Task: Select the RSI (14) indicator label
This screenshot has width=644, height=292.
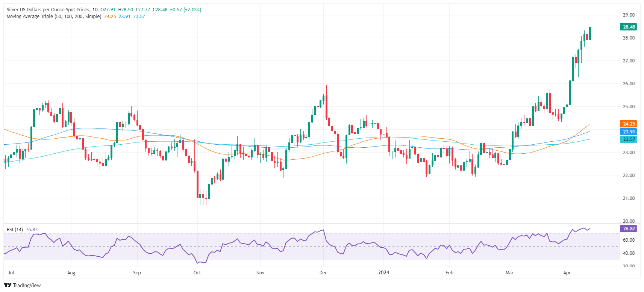Action: click(x=15, y=230)
